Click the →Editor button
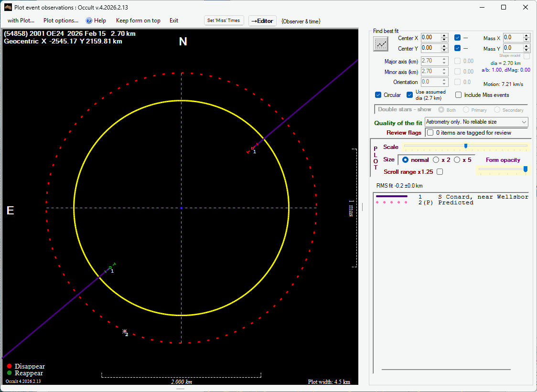The height and width of the screenshot is (392, 537). tap(262, 21)
